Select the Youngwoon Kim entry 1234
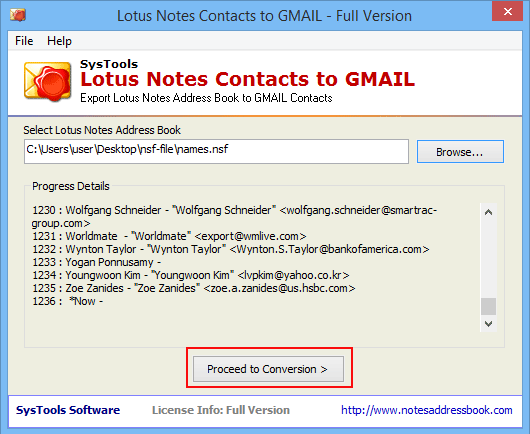Image resolution: width=530 pixels, height=434 pixels. [x=191, y=275]
